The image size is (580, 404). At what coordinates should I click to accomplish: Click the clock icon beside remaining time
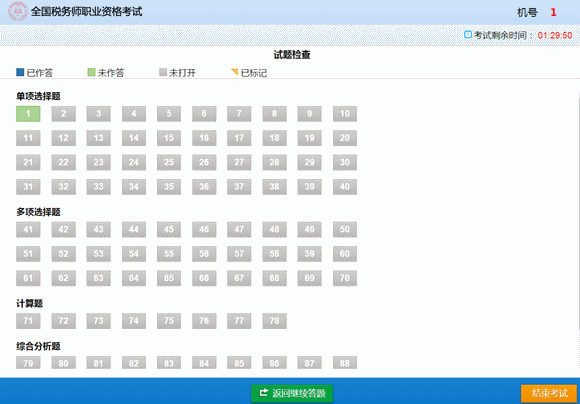(468, 35)
